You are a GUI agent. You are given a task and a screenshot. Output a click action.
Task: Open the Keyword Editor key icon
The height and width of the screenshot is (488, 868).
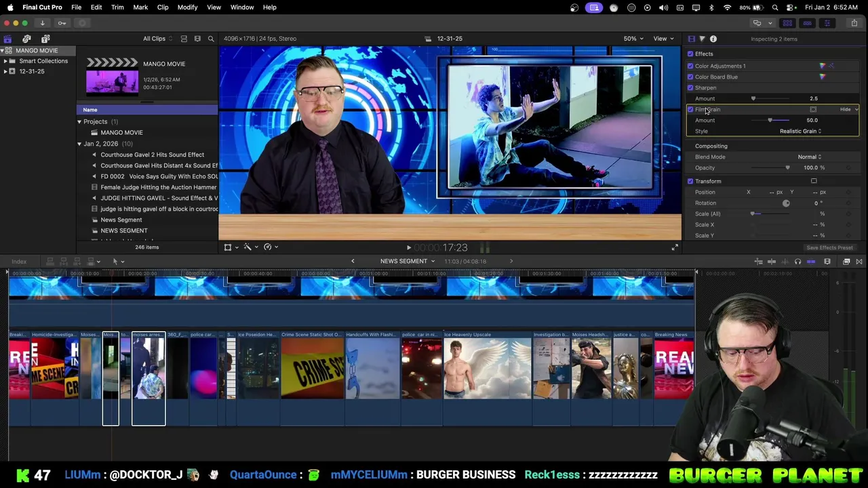pos(62,23)
